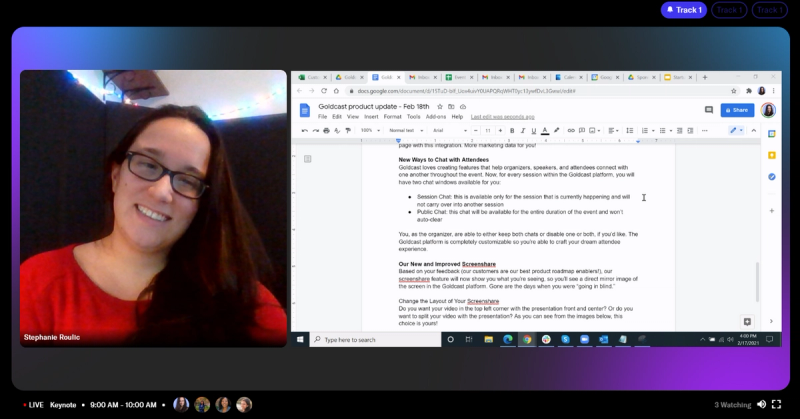Click the Last edit was seconds ago link
This screenshot has height=419, width=800.
[503, 117]
